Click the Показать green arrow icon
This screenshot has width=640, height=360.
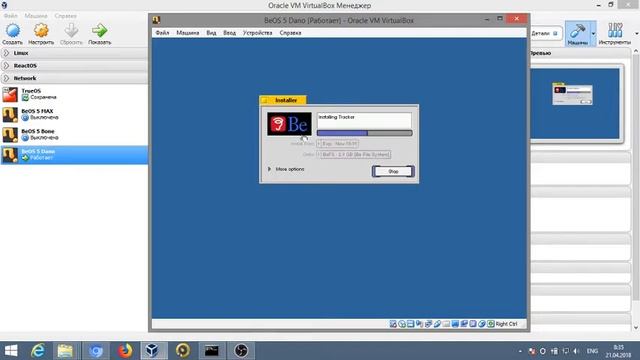tap(99, 31)
